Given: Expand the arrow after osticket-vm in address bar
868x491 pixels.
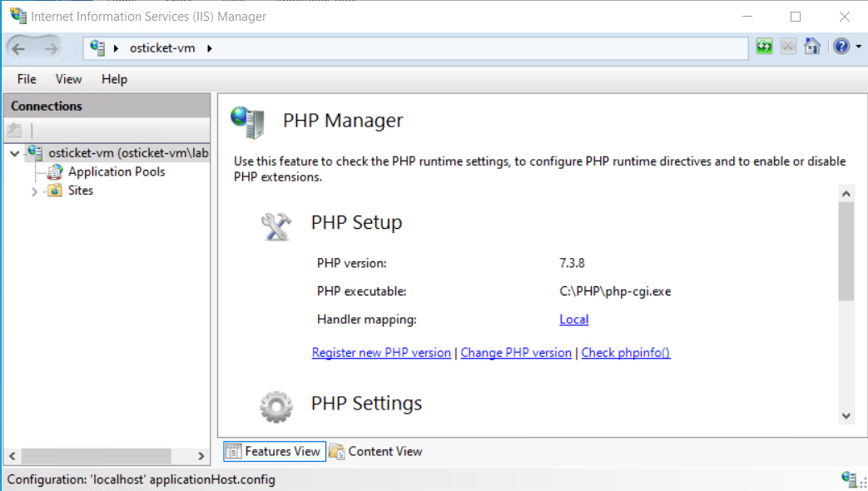Looking at the screenshot, I should [210, 49].
